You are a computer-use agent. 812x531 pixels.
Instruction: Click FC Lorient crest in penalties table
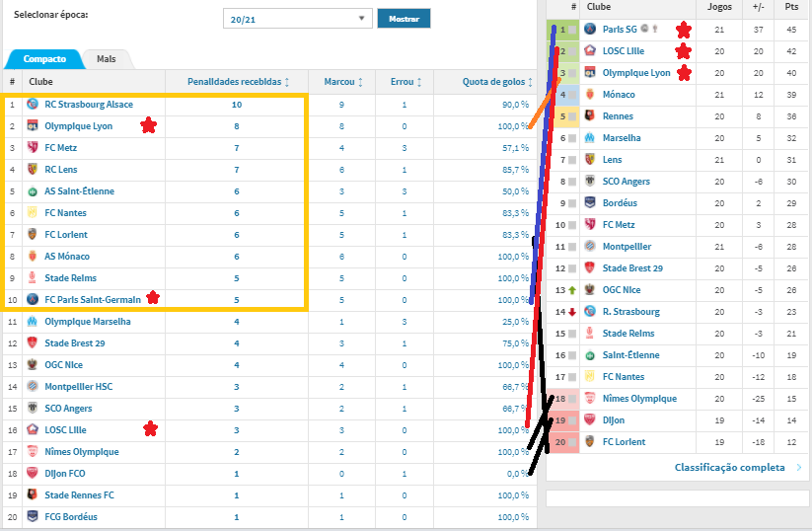coord(33,235)
